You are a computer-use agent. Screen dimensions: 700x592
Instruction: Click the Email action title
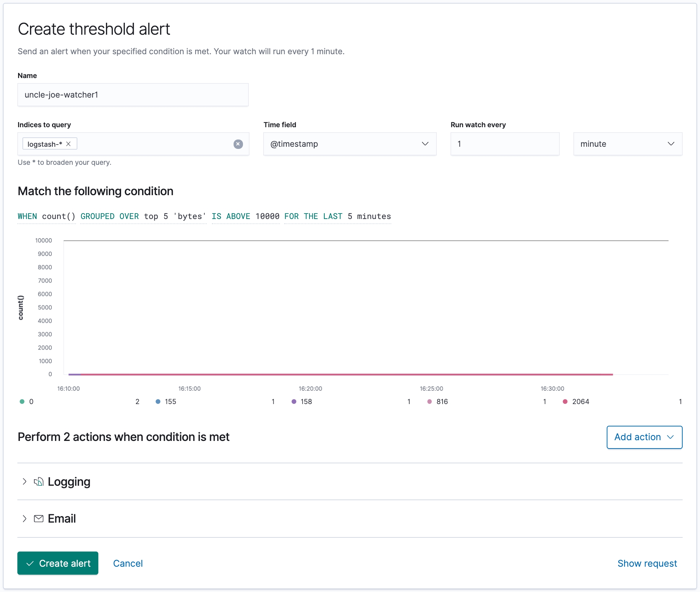coord(62,519)
